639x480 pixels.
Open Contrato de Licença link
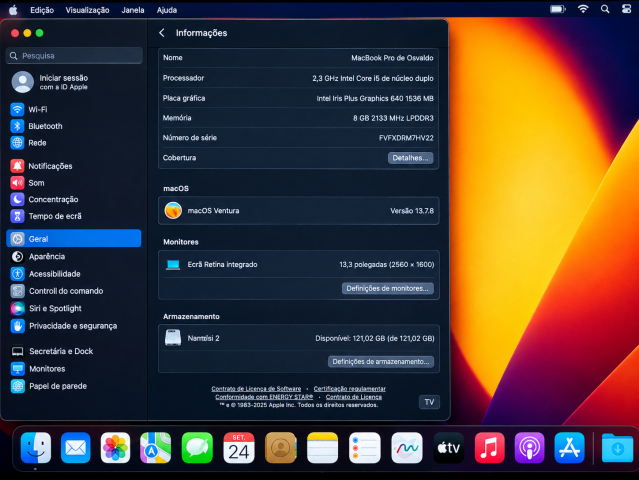(x=354, y=397)
